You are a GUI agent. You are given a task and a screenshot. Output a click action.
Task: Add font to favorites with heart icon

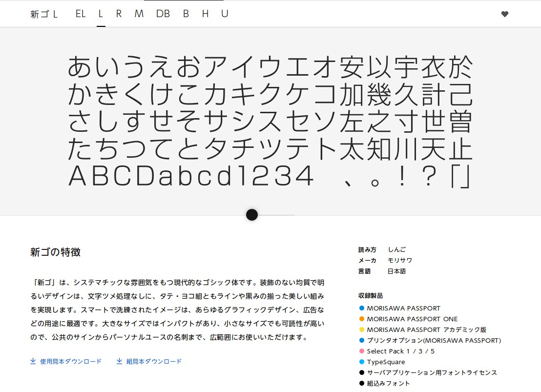point(504,14)
